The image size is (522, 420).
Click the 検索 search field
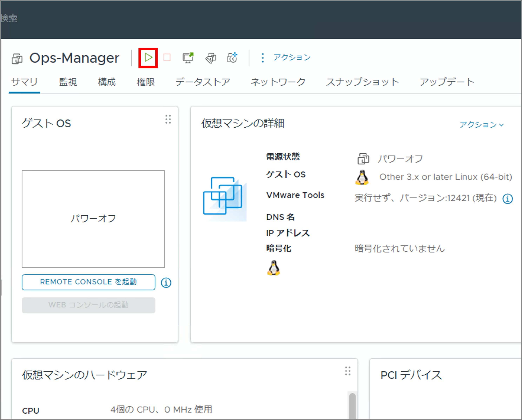[x=9, y=18]
